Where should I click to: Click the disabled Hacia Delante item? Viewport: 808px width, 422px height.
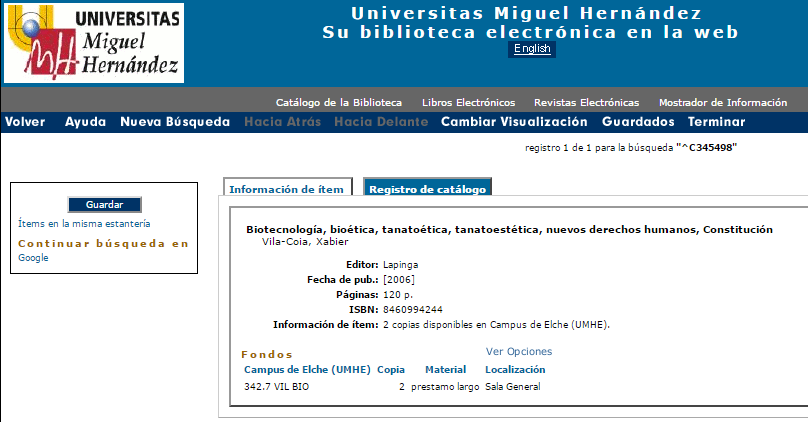tap(381, 122)
